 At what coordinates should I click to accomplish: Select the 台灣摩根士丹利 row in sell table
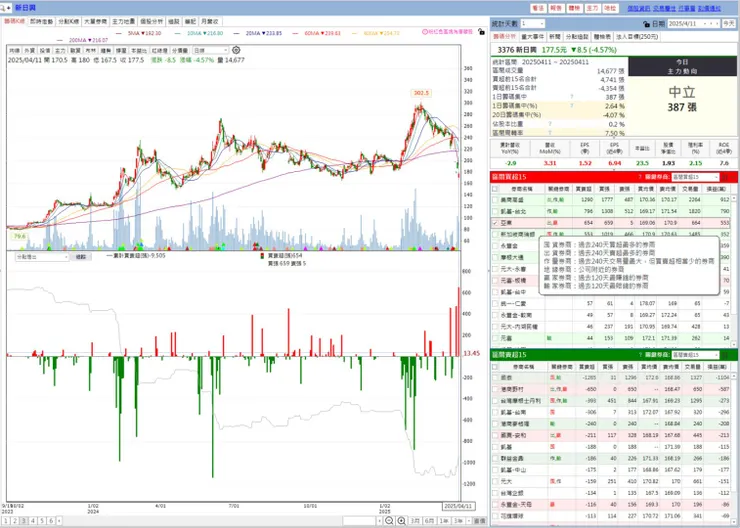[x=613, y=401]
